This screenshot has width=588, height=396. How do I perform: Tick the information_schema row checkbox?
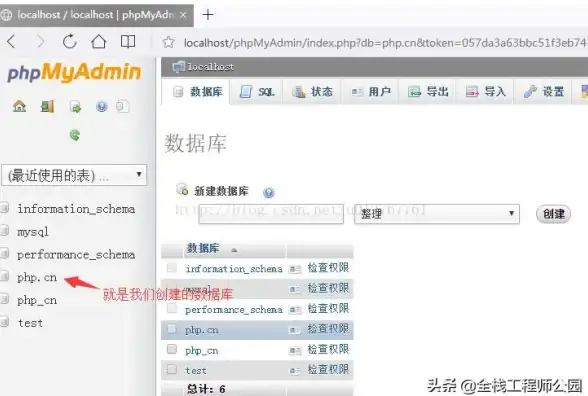[172, 268]
